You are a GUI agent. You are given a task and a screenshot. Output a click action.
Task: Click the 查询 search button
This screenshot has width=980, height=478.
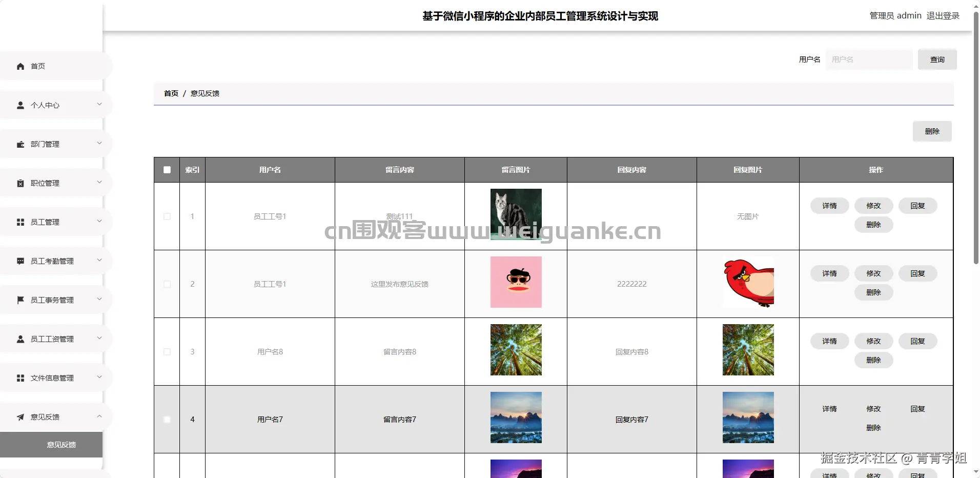[937, 59]
